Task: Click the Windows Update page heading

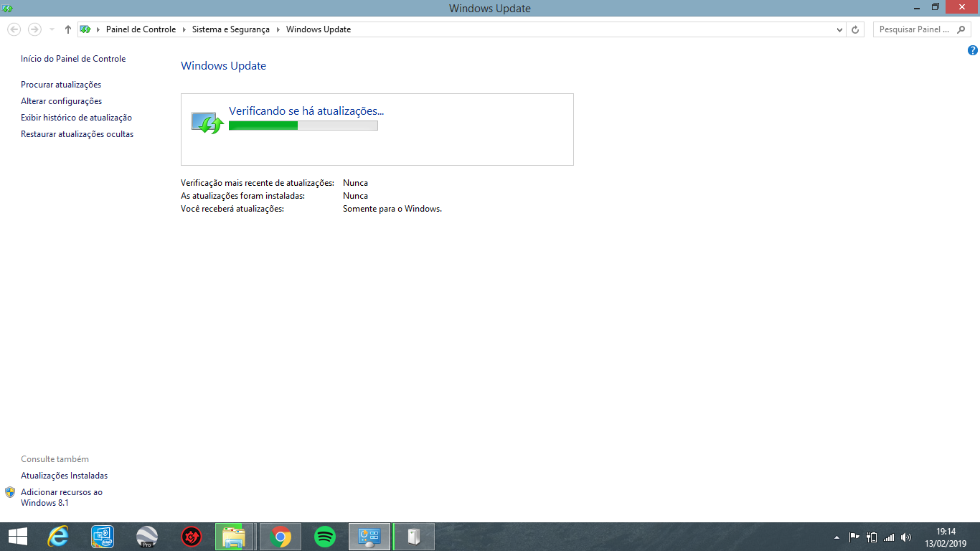Action: pos(223,66)
